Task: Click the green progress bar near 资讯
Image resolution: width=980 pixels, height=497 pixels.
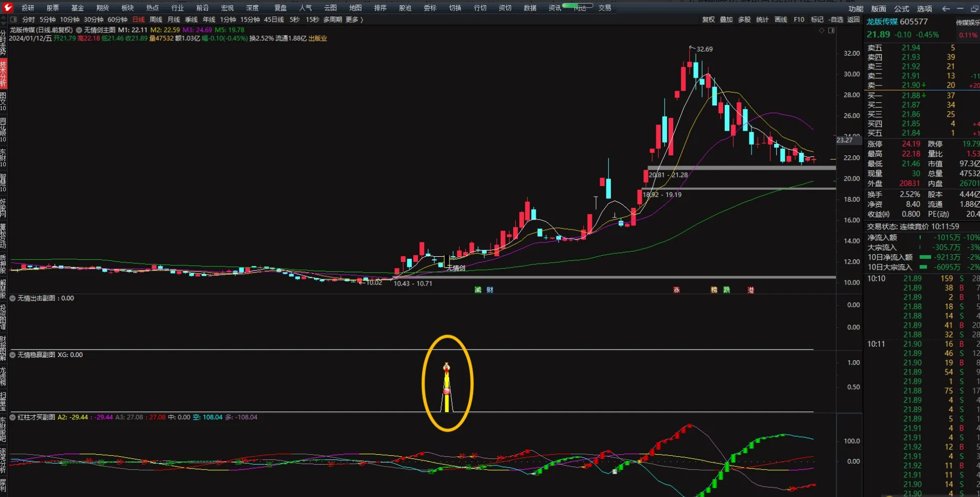Action: click(x=577, y=6)
